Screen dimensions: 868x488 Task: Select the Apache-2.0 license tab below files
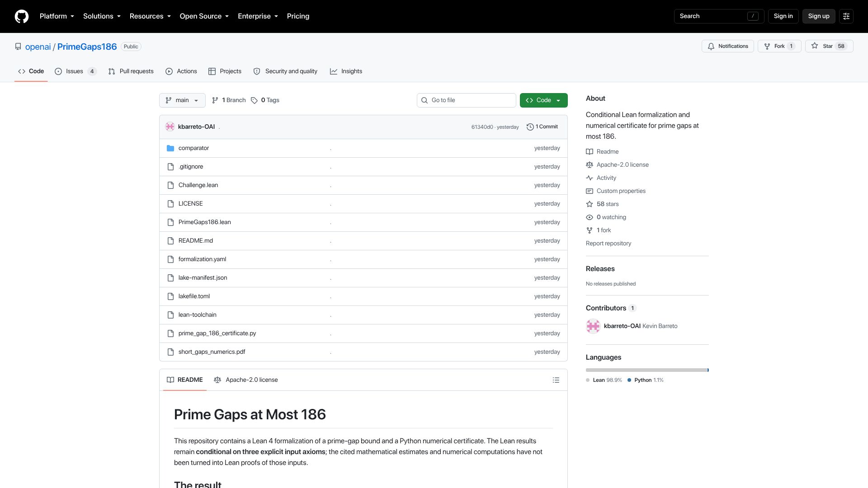click(246, 380)
